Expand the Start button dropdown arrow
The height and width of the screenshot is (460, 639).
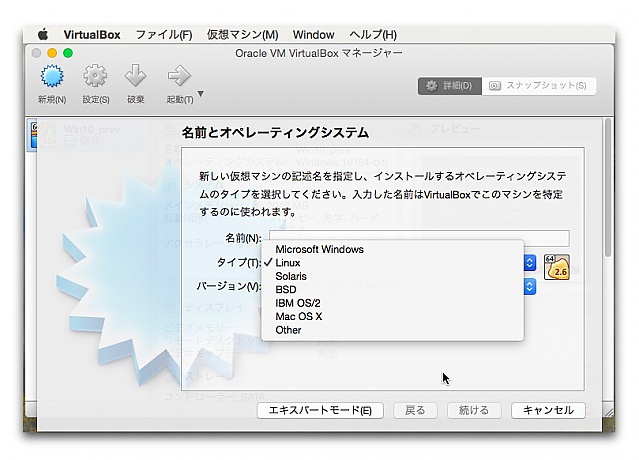pyautogui.click(x=201, y=95)
